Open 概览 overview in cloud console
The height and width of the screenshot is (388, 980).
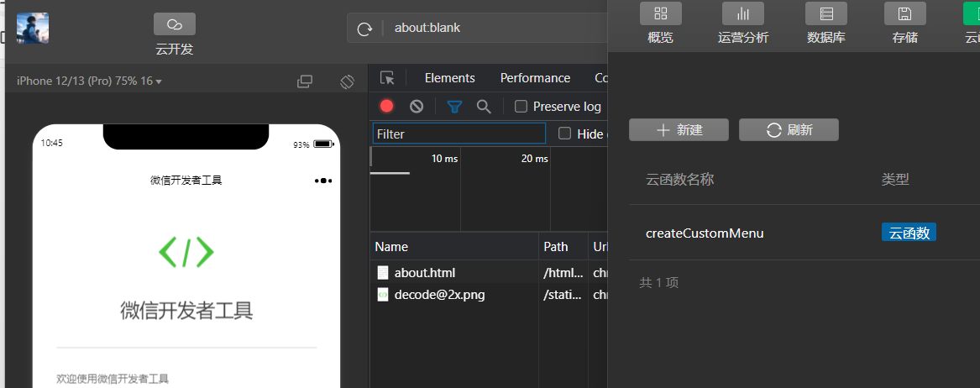point(661,24)
